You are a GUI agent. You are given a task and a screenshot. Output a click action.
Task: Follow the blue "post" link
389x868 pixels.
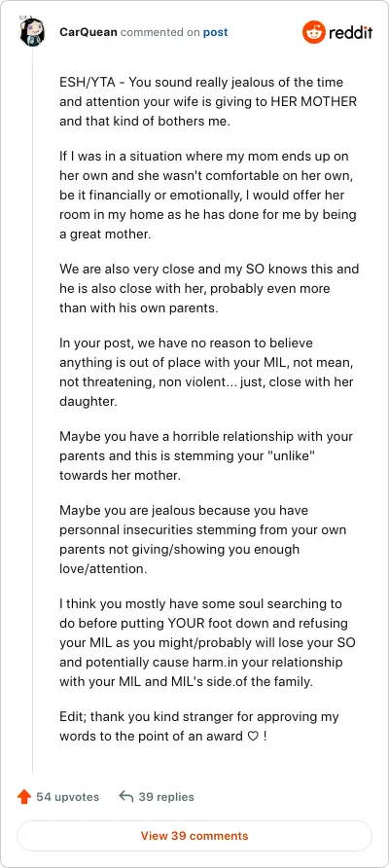[215, 32]
